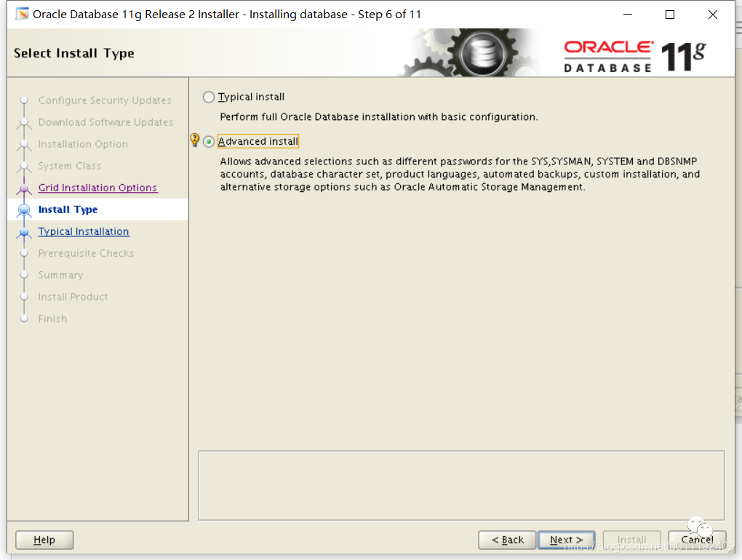Click the Help button
The image size is (742, 560).
(x=44, y=540)
